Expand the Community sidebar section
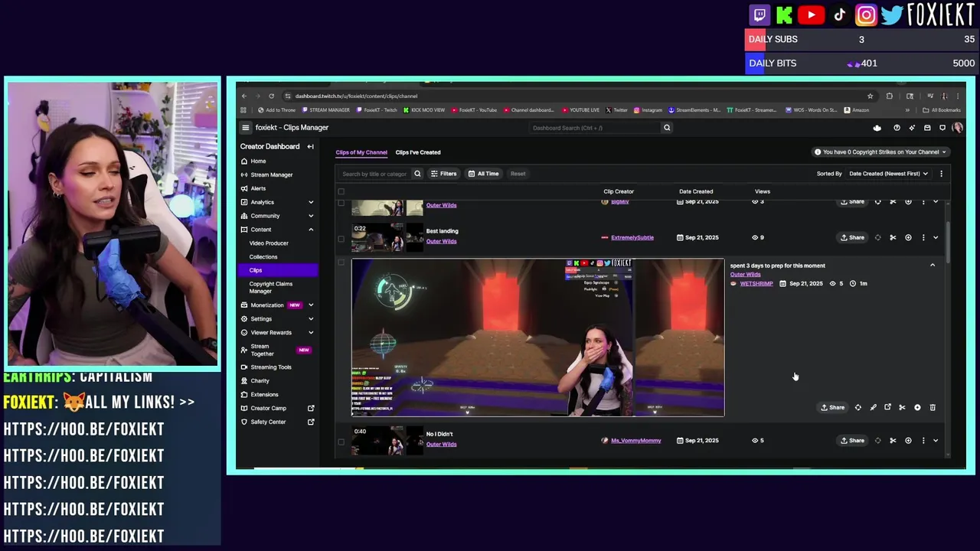 pos(311,216)
